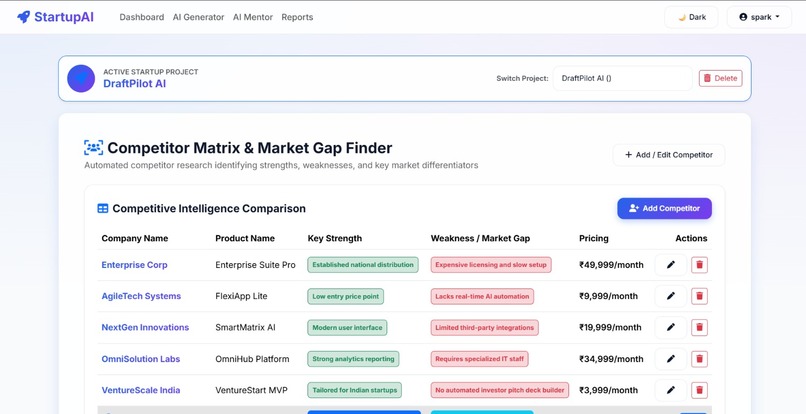Click the Low entry price point tag

pos(345,296)
